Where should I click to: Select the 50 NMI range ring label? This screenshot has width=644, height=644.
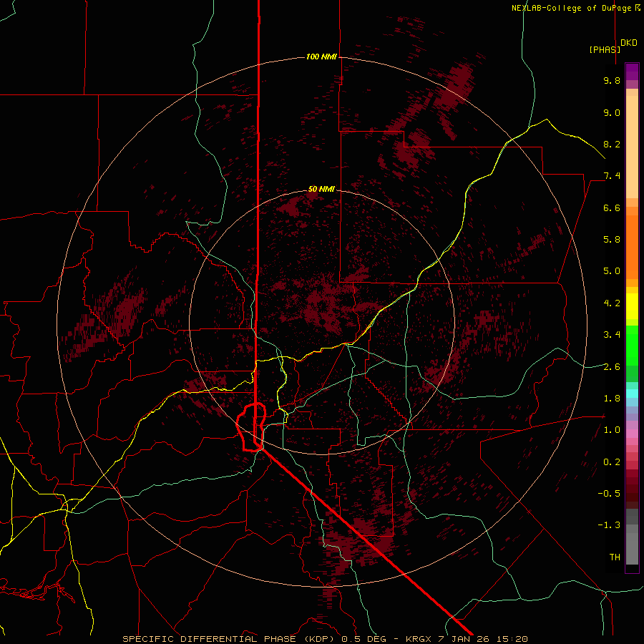coord(321,189)
